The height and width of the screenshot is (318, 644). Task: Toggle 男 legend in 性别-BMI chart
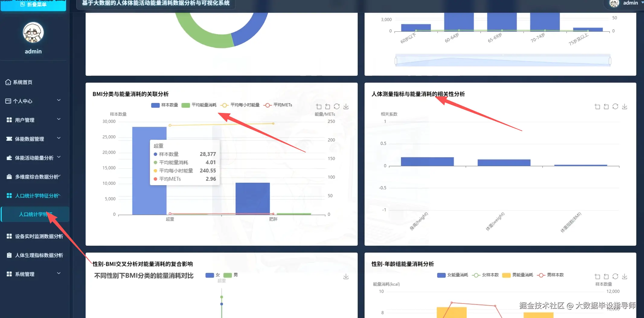tap(231, 275)
